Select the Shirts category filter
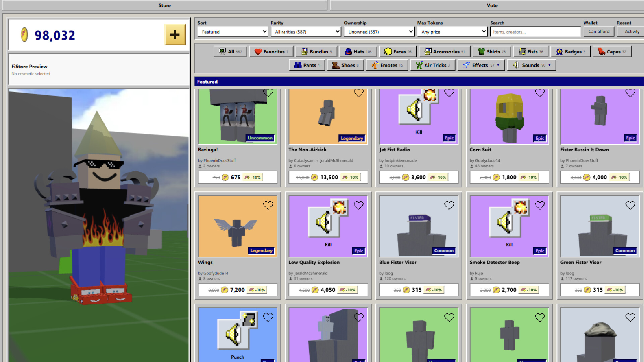Image resolution: width=644 pixels, height=362 pixels. pyautogui.click(x=492, y=51)
